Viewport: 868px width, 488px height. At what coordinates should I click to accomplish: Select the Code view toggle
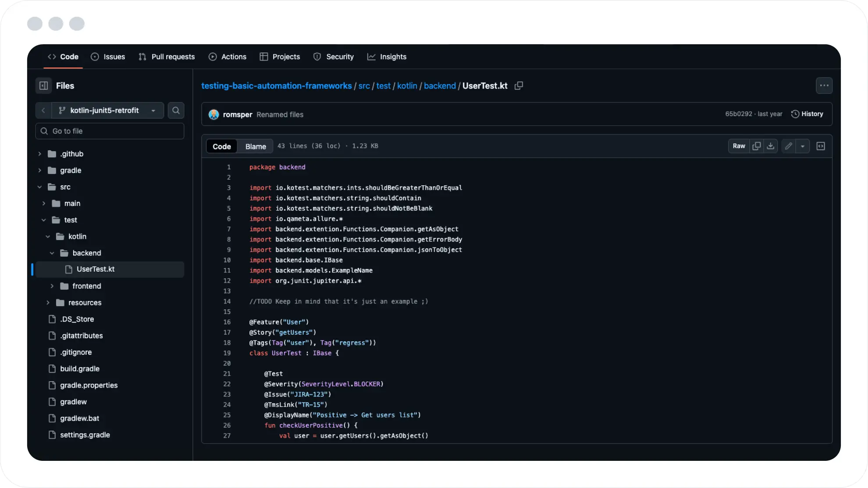pos(221,146)
